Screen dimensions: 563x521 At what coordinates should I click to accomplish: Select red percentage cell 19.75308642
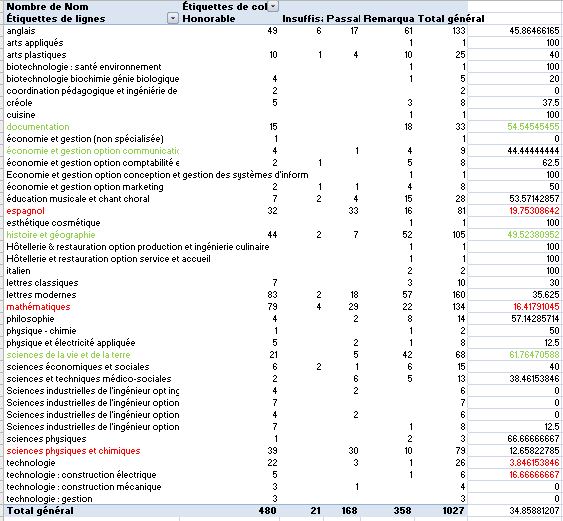[534, 211]
